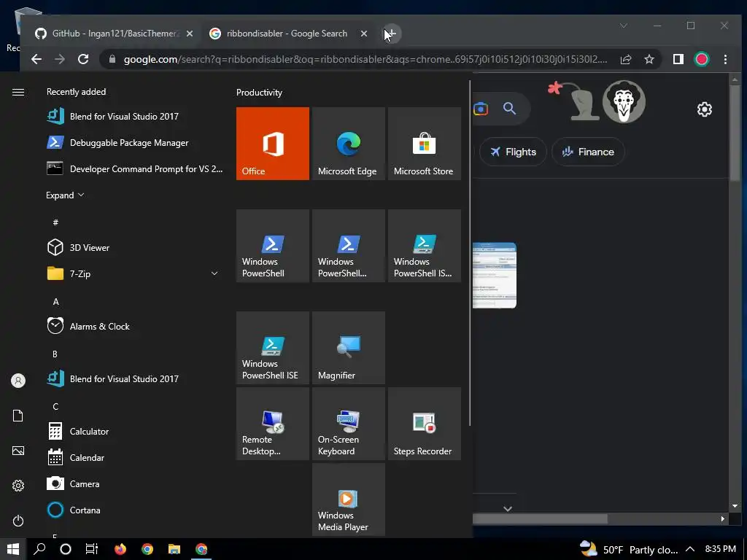Open 3D Viewer from app list
The image size is (747, 560).
tap(133, 248)
